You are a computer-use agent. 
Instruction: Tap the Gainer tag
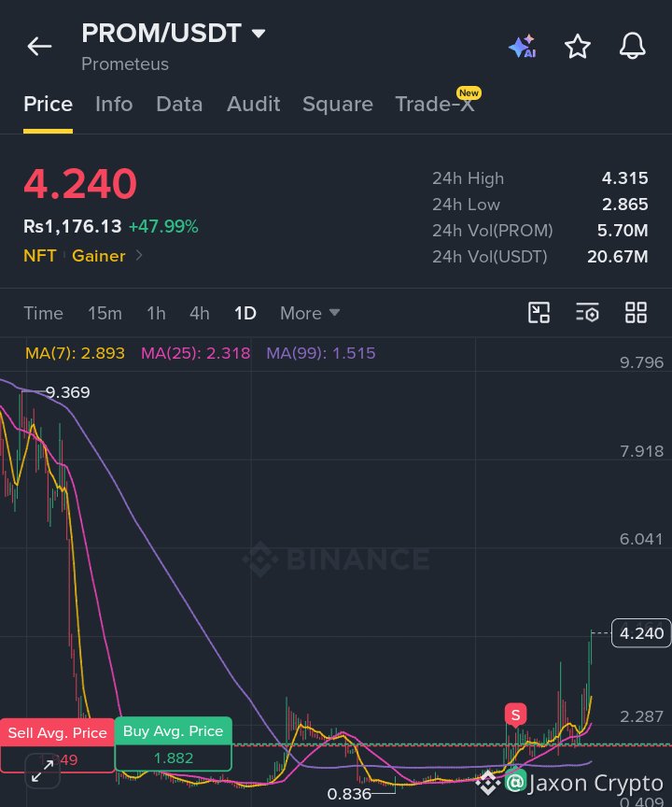99,255
